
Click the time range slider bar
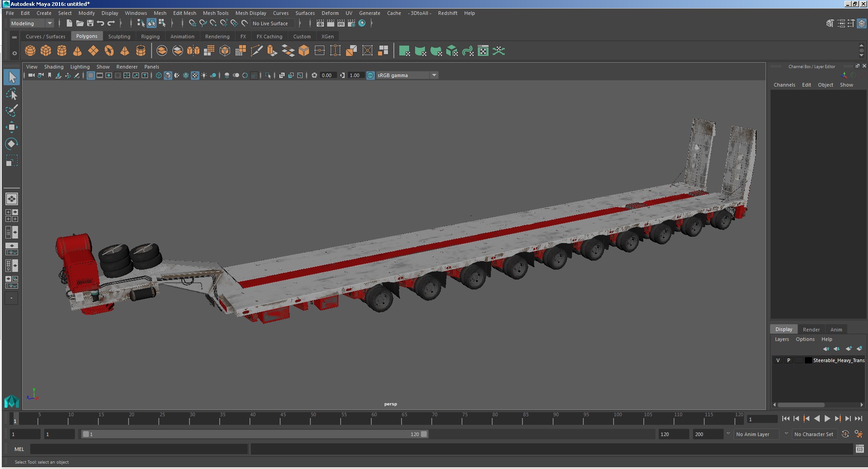[x=254, y=434]
